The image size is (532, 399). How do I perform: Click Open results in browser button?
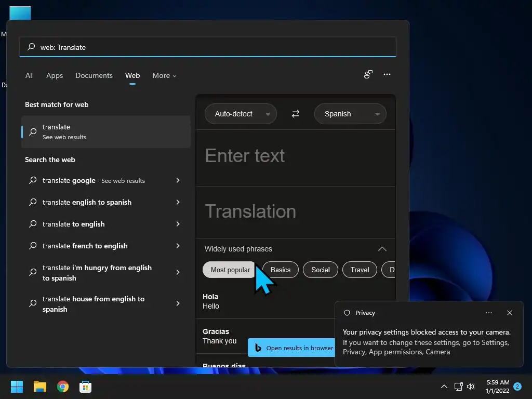(291, 348)
